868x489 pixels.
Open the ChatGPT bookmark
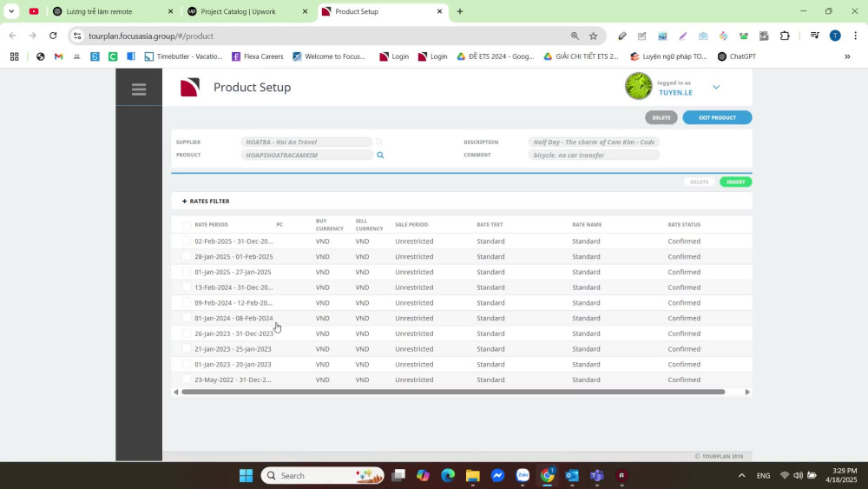736,56
